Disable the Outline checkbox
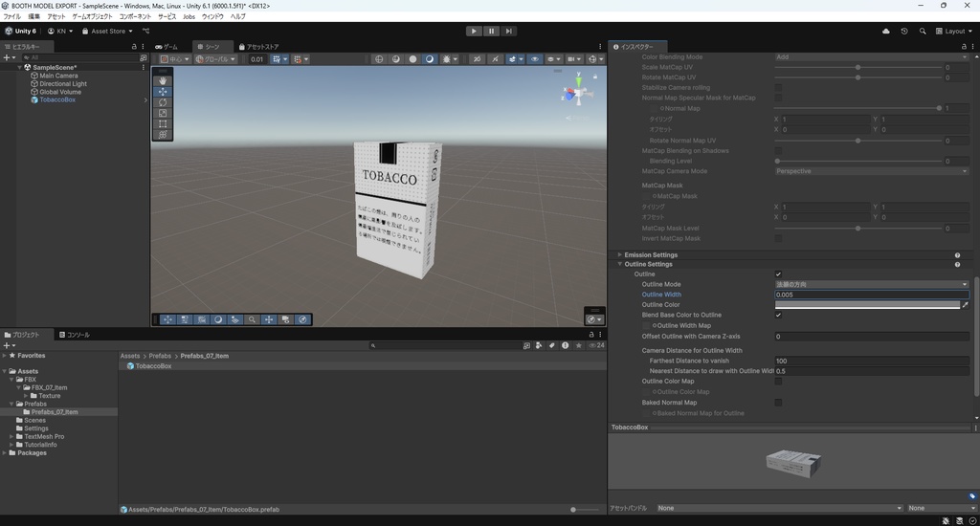Screen dimensions: 980x526 click(x=778, y=274)
